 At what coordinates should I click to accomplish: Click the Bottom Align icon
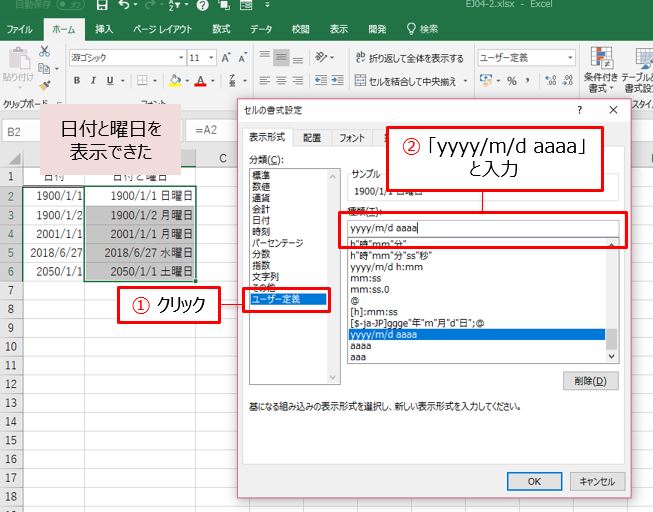[x=297, y=58]
